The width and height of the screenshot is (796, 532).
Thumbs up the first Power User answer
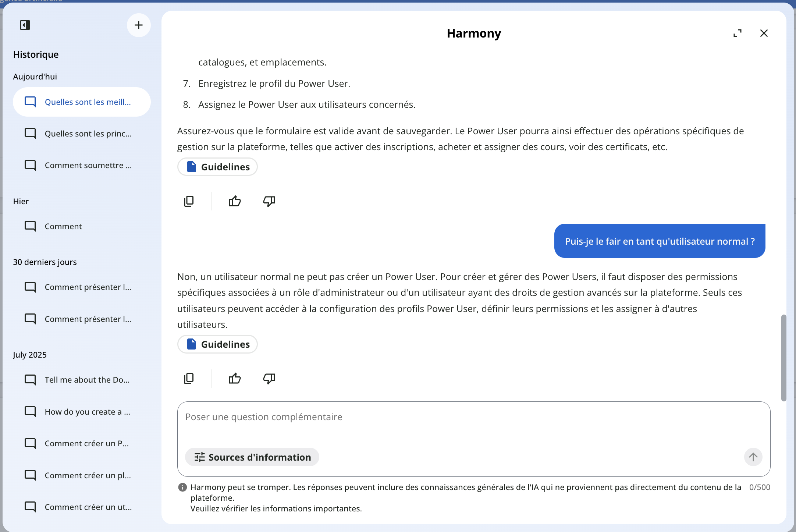click(x=235, y=201)
